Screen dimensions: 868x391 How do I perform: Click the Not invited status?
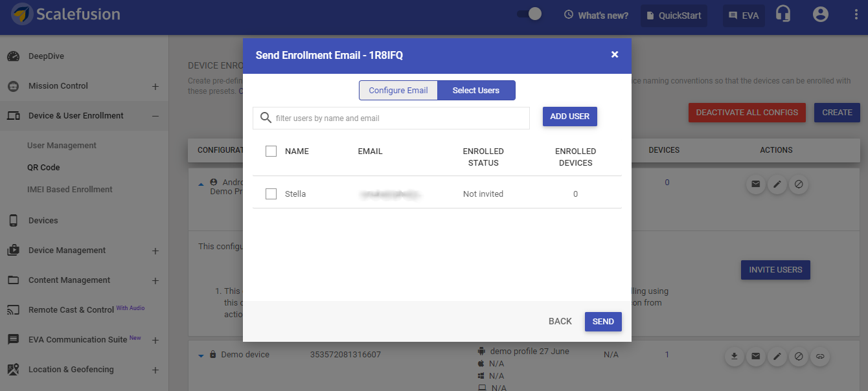pyautogui.click(x=483, y=194)
